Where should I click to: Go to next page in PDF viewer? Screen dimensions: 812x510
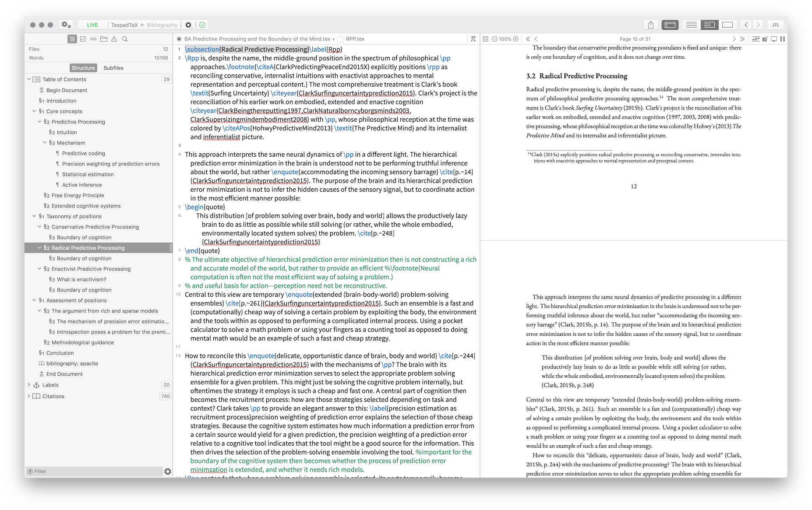click(x=735, y=39)
